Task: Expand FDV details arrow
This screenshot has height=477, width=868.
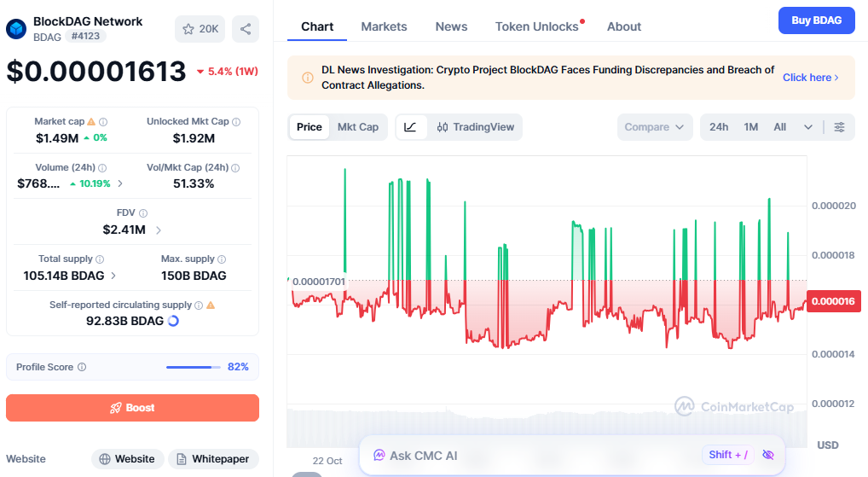Action: (x=159, y=230)
